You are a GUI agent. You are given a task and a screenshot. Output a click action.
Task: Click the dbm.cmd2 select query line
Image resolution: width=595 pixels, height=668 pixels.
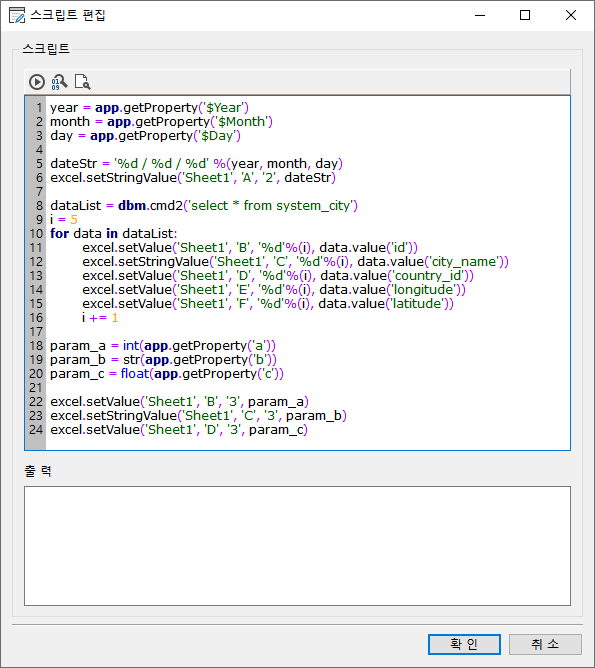[x=204, y=206]
